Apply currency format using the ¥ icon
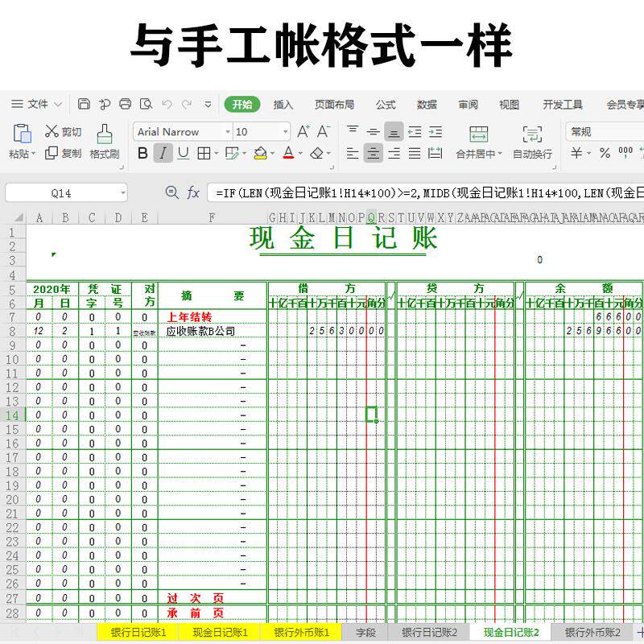The image size is (644, 644). tap(576, 153)
